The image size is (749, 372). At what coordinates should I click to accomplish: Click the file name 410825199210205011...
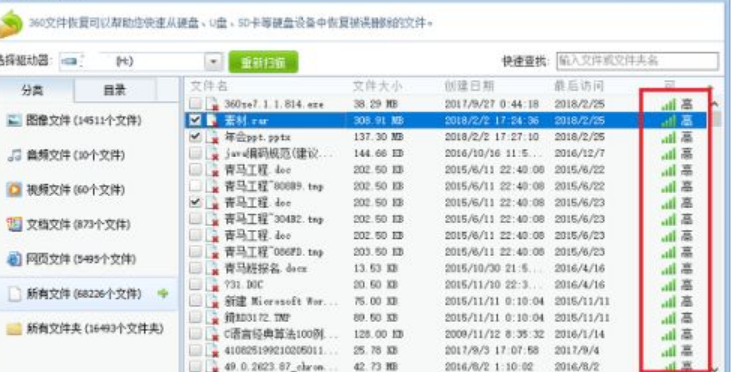pyautogui.click(x=281, y=351)
